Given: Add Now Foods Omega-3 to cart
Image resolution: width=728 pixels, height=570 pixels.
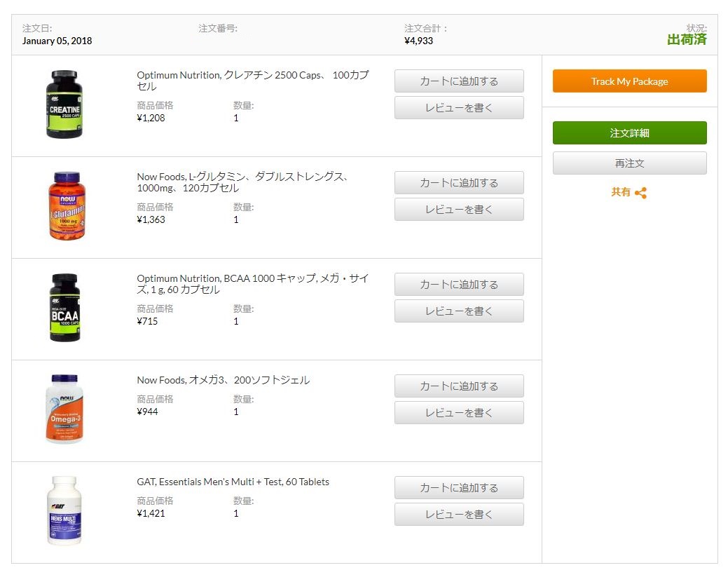Looking at the screenshot, I should click(459, 386).
